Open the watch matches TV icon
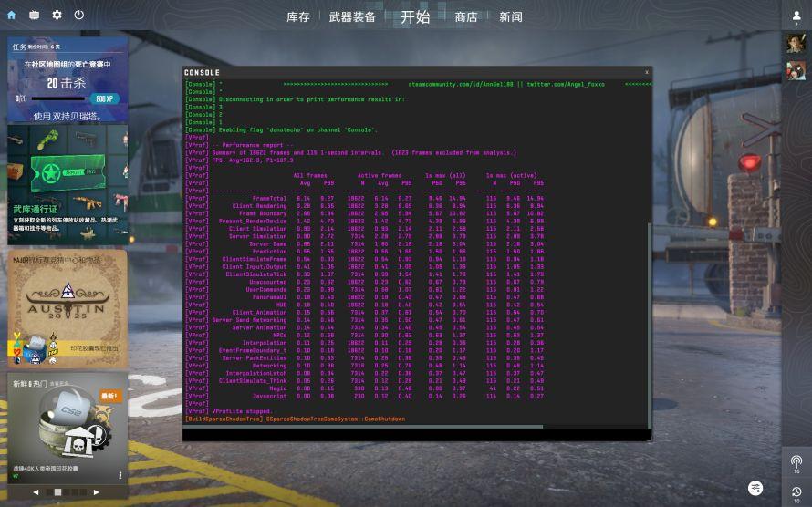 pyautogui.click(x=34, y=15)
